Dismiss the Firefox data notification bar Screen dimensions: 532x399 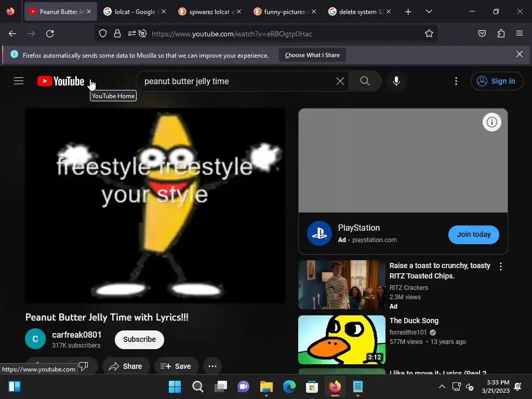tap(520, 54)
